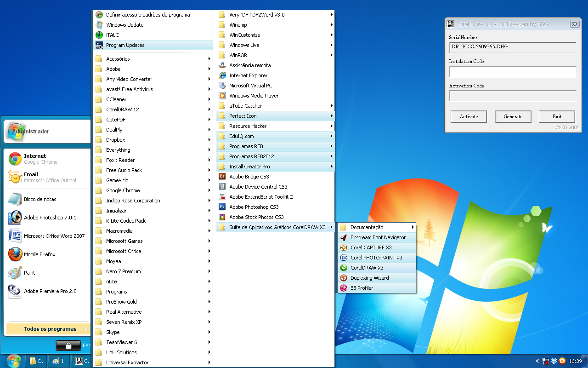Launch CorelDRAW X3 from the submenu

pos(377,268)
